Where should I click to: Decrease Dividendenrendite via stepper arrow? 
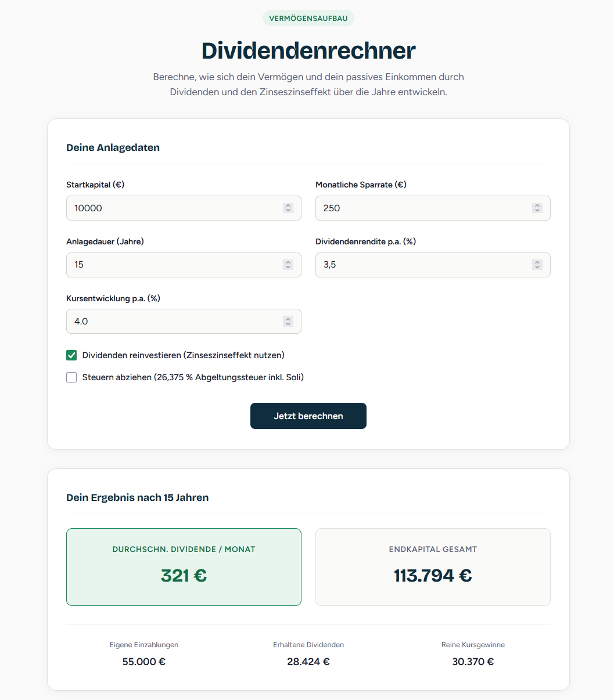537,267
